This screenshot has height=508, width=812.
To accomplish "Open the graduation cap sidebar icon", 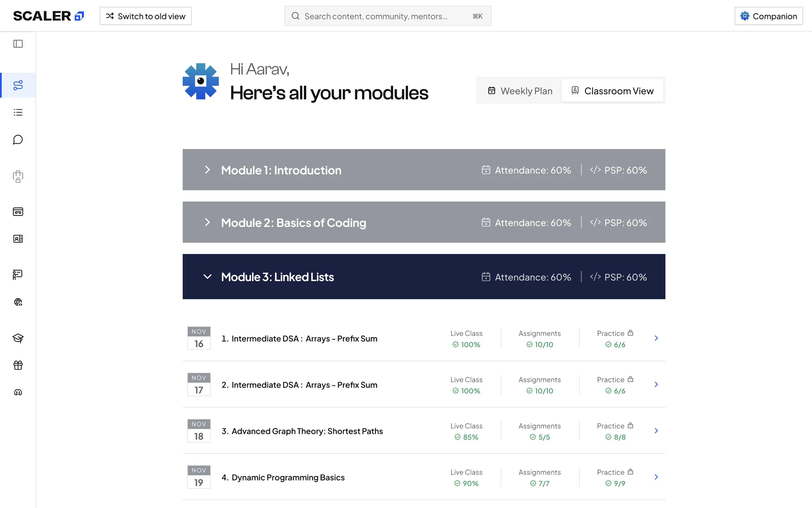I will 18,338.
